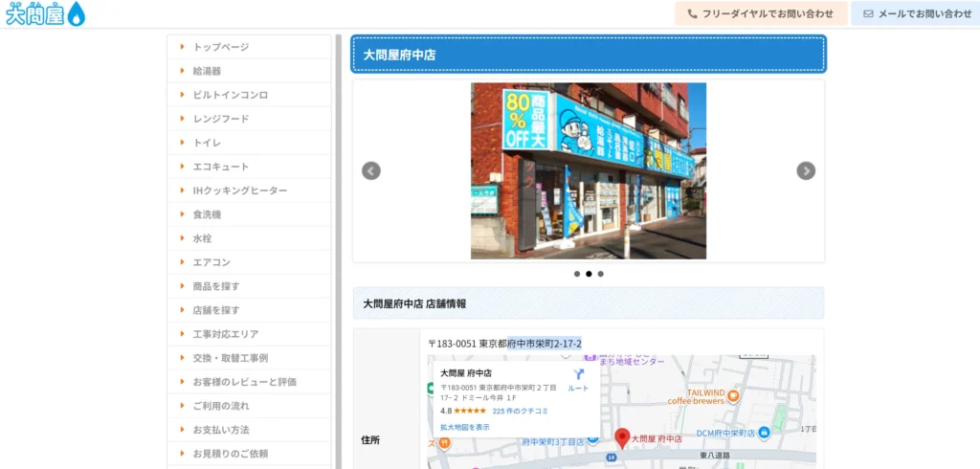Open the 給湯器 sidebar menu item
The width and height of the screenshot is (980, 469).
(207, 71)
